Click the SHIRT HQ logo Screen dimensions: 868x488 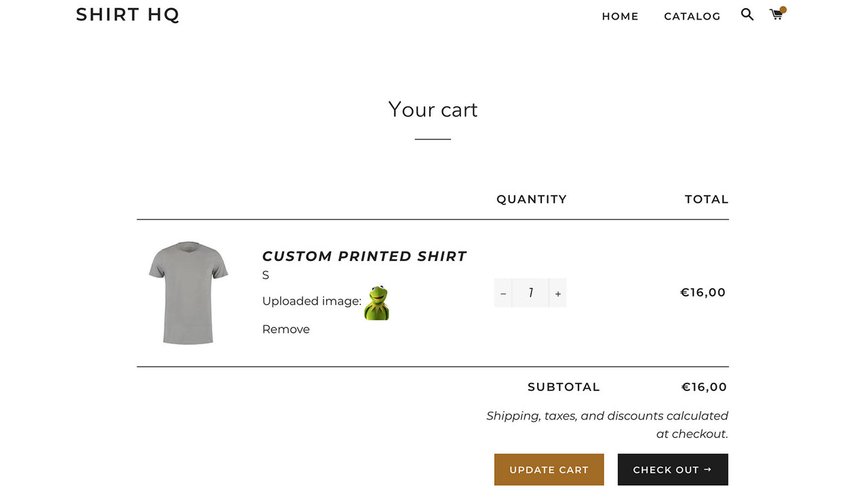click(127, 14)
